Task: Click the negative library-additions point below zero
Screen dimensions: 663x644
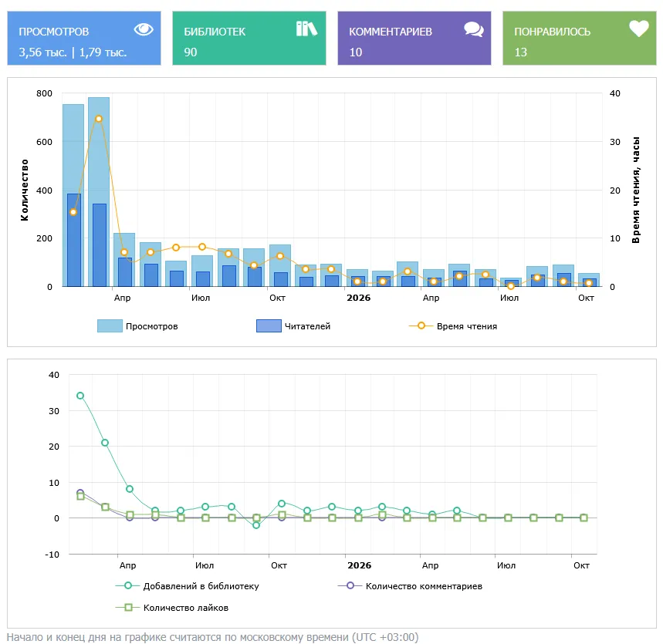Action: 255,524
